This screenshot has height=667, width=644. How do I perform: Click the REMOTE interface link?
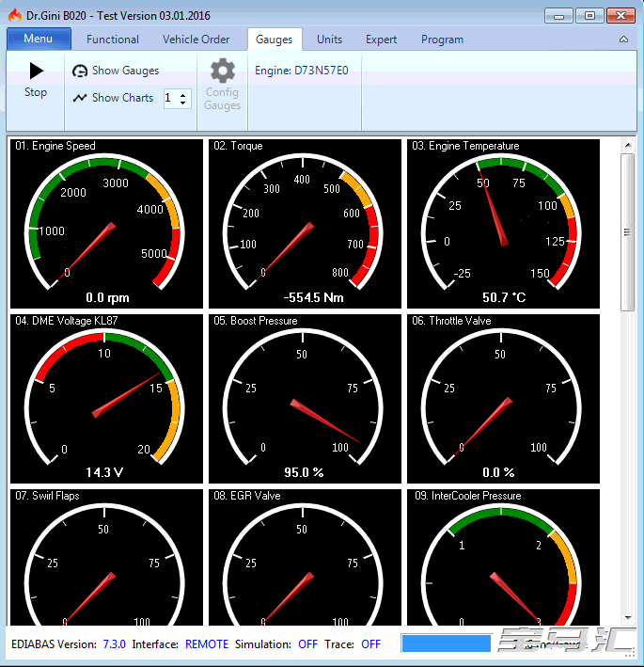pos(206,644)
